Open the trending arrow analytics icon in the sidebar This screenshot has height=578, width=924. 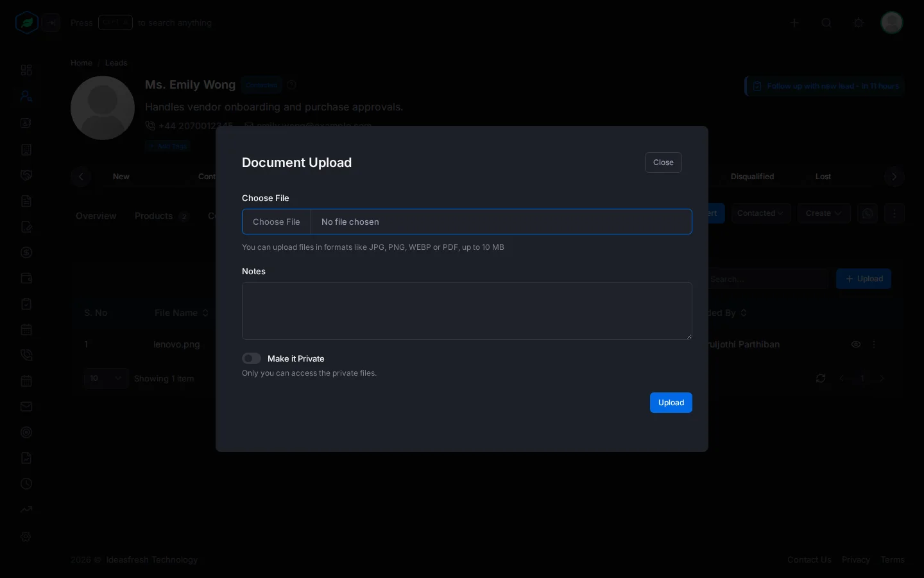[x=26, y=509]
